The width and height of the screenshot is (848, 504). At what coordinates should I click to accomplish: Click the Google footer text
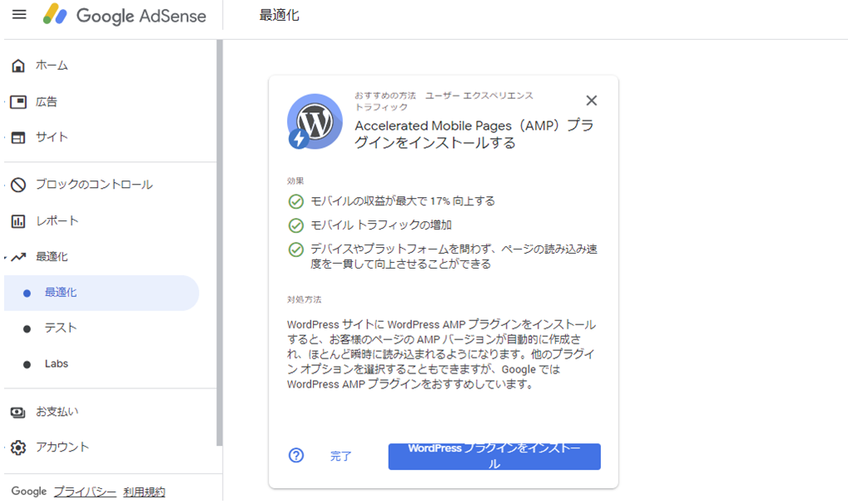(x=28, y=492)
